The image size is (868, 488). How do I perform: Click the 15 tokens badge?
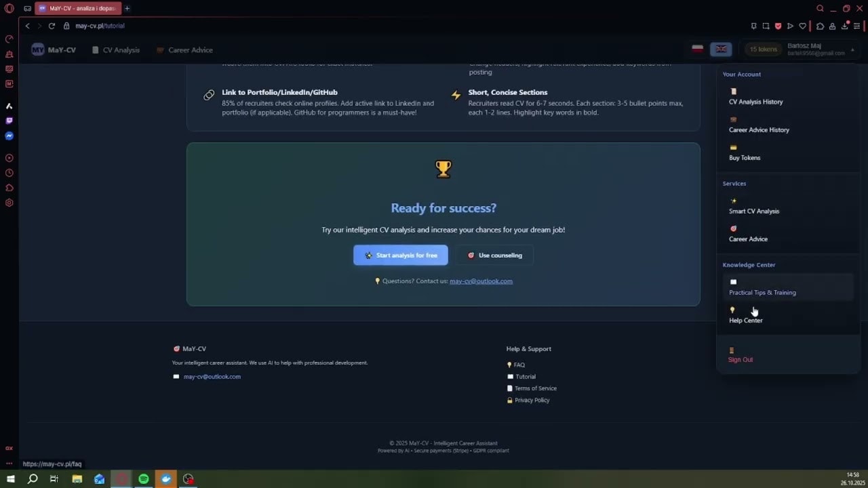click(763, 49)
